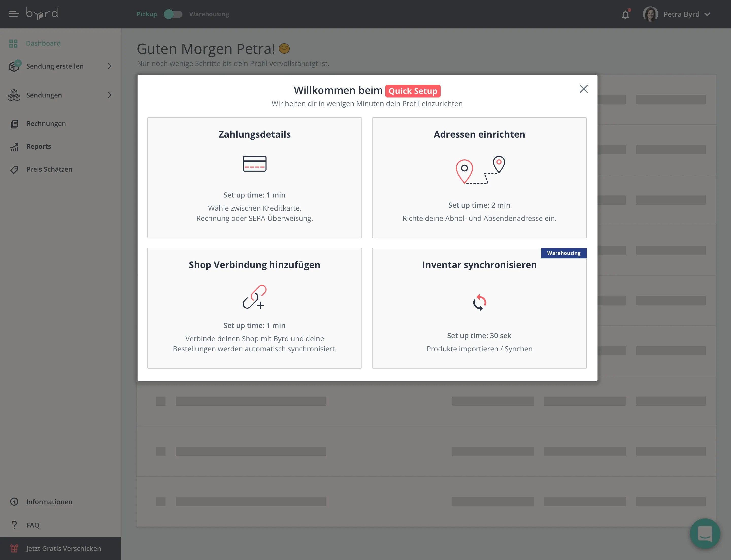Click the map pins address icon
The height and width of the screenshot is (560, 731).
point(480,170)
